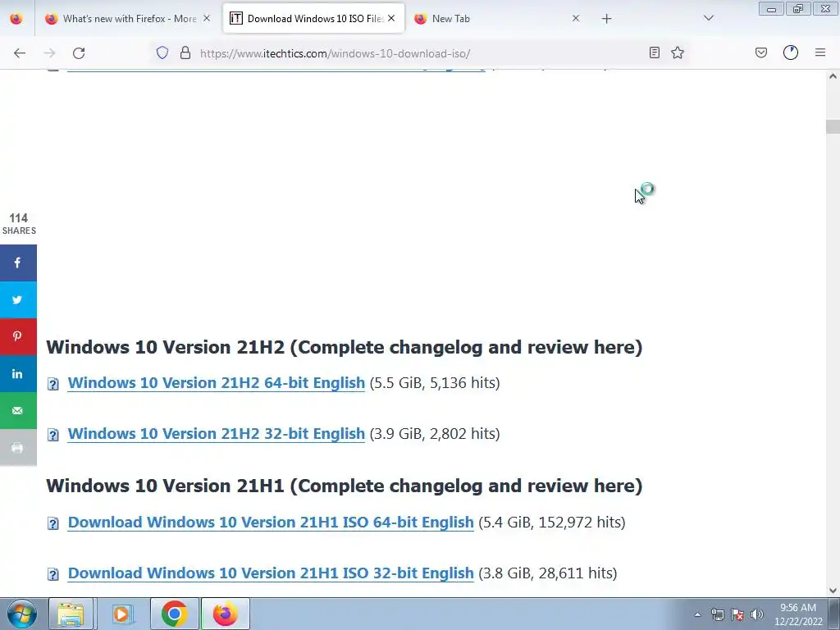The width and height of the screenshot is (840, 630).
Task: Share by email
Action: coord(18,411)
